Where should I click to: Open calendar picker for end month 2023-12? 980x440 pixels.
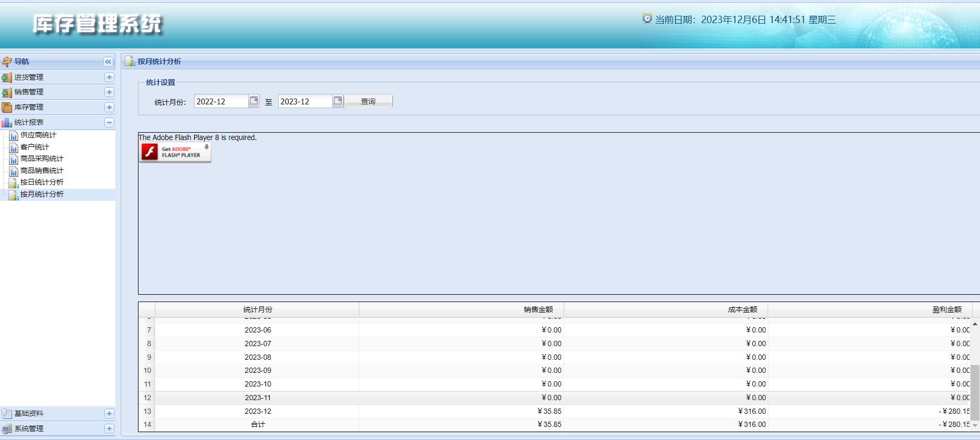pyautogui.click(x=338, y=101)
